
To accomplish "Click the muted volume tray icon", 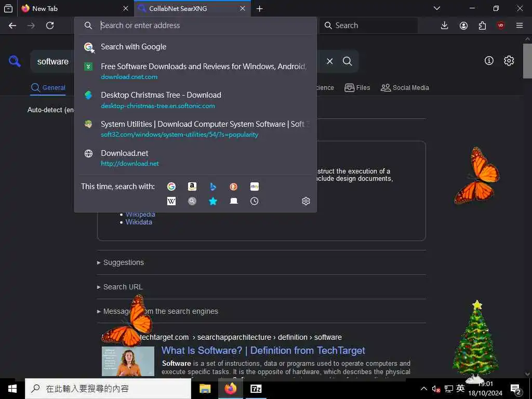I will point(436,389).
